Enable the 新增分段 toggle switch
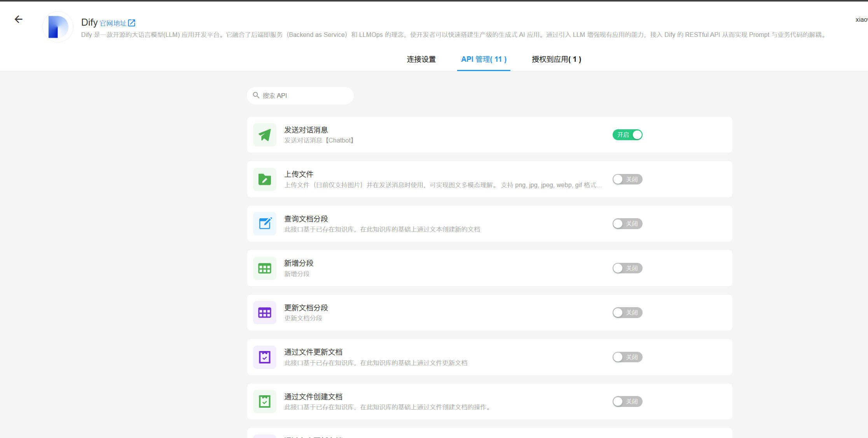Viewport: 868px width, 438px height. tap(627, 268)
